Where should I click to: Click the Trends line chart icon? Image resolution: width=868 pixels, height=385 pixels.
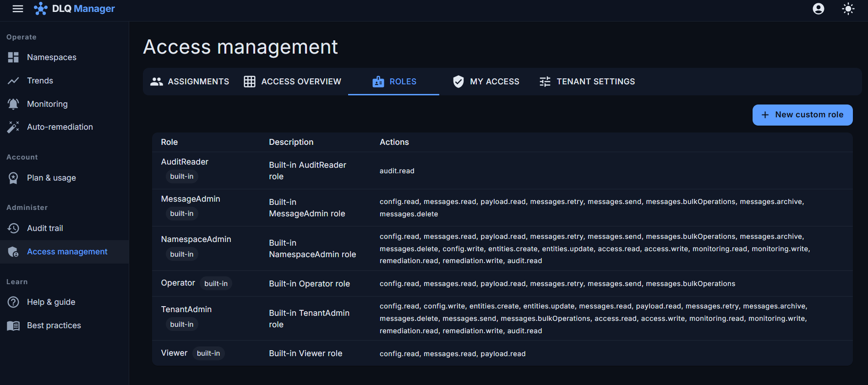click(x=13, y=81)
